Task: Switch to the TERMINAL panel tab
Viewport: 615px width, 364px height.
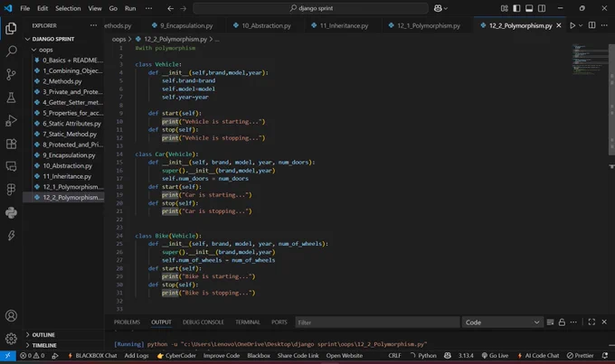Action: tap(248, 322)
